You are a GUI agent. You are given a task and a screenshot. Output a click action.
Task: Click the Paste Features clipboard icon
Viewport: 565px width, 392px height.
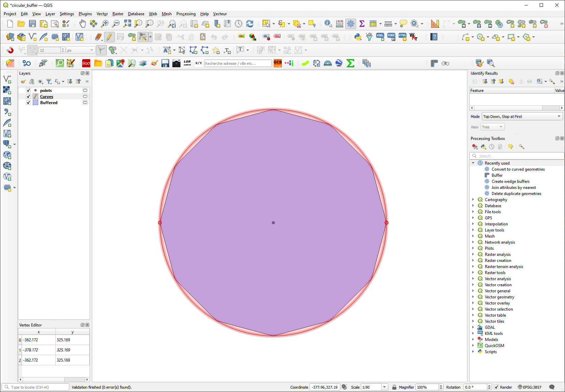coord(203,37)
